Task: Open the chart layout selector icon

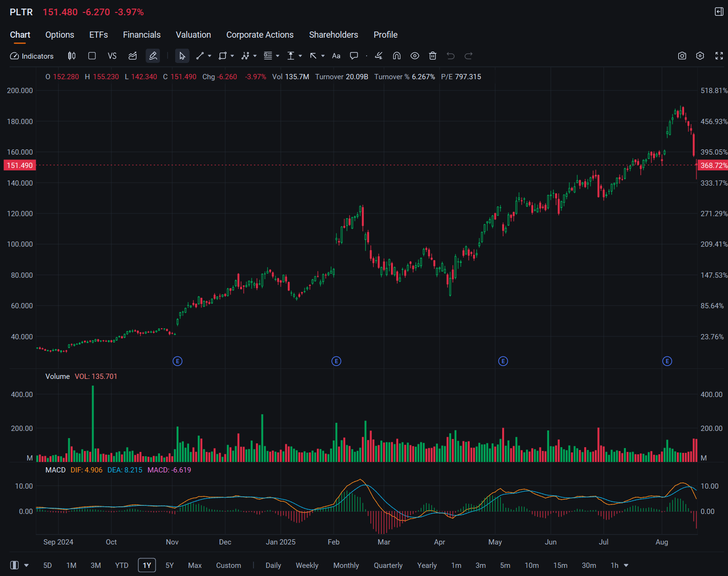Action: pos(15,565)
